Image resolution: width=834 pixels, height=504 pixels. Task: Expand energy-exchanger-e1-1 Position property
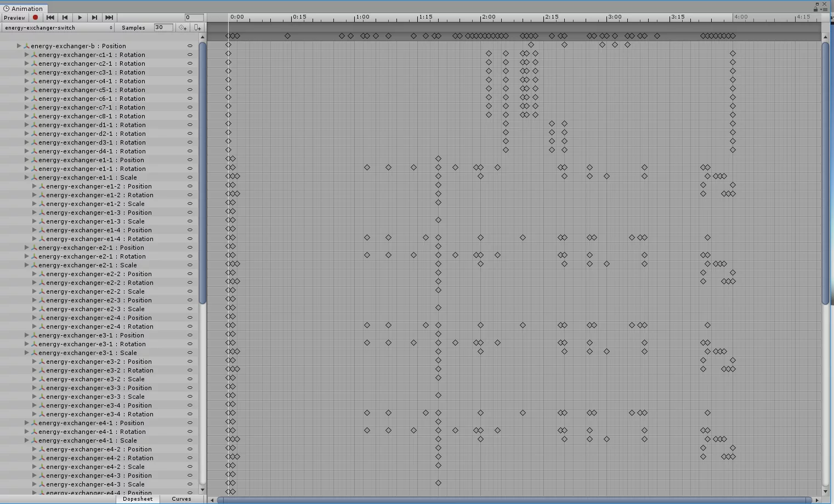(x=26, y=160)
